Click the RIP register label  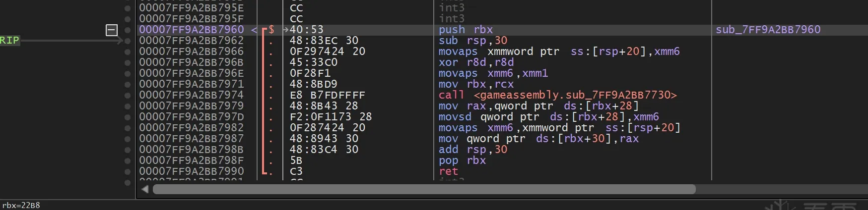(9, 41)
